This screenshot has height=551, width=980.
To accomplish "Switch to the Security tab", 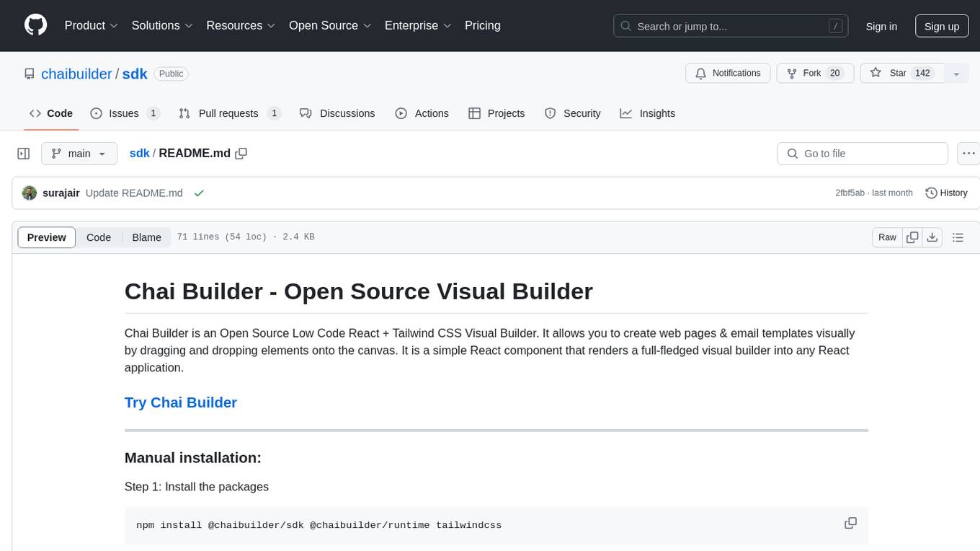I will pyautogui.click(x=573, y=113).
